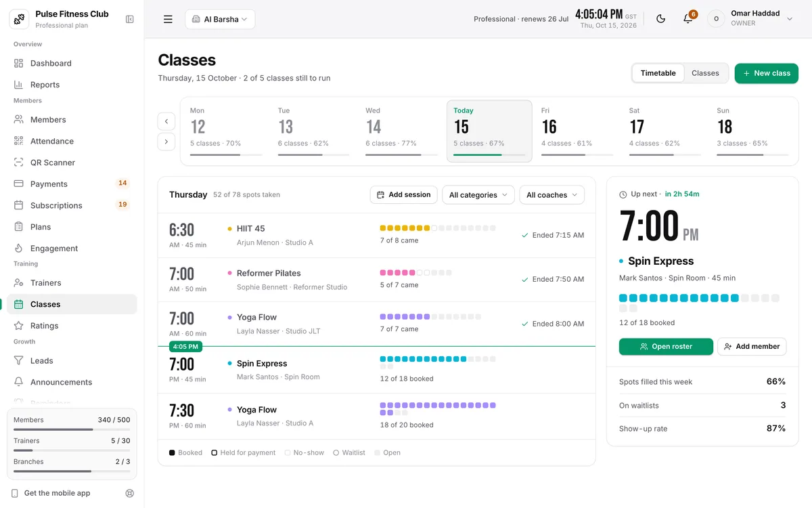812x508 pixels.
Task: Select Tuesday 13 day card
Action: coord(314,131)
